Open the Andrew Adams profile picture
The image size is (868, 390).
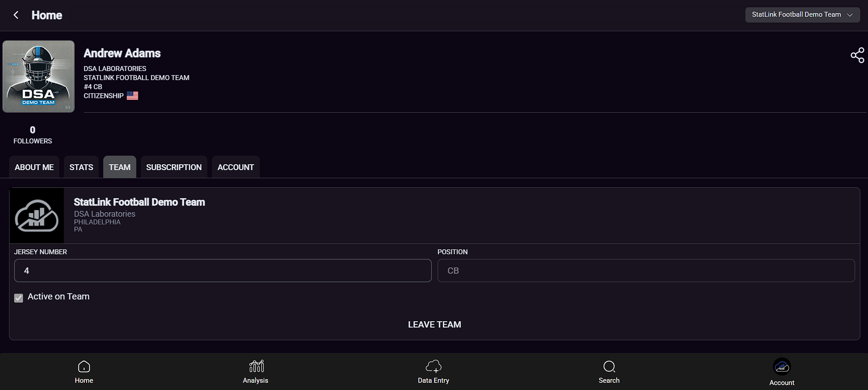tap(38, 76)
